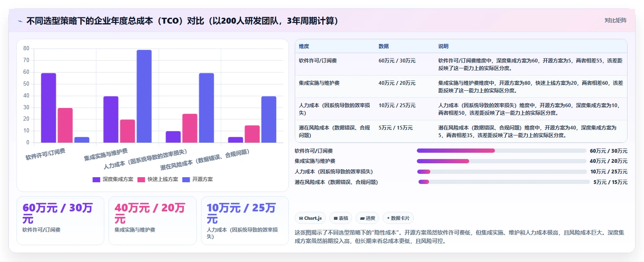Click the 潜在风险成本 label on the chart x-axis

click(205, 159)
